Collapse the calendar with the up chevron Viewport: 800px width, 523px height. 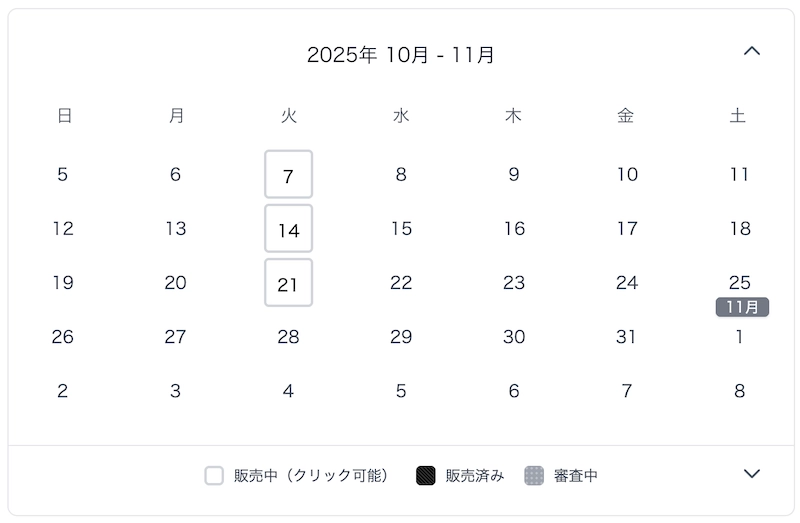point(752,51)
